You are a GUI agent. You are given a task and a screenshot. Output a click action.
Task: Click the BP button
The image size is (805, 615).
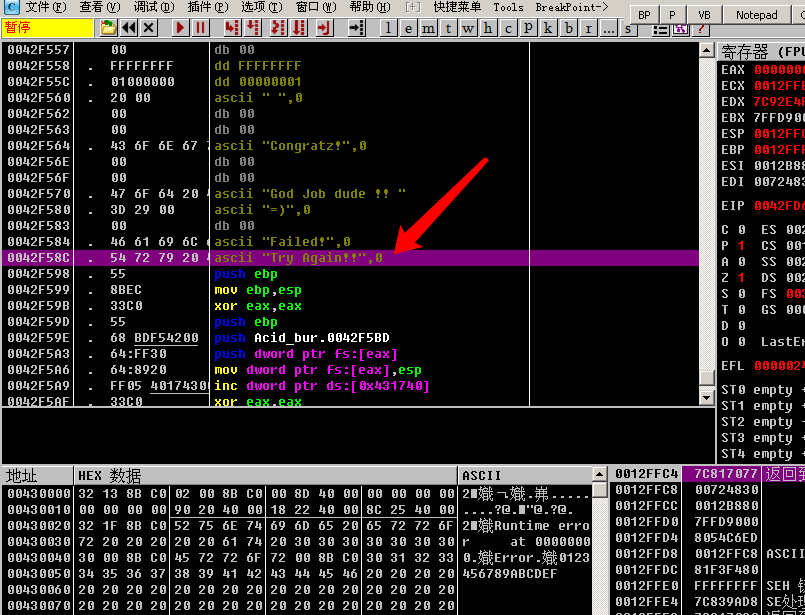point(644,15)
